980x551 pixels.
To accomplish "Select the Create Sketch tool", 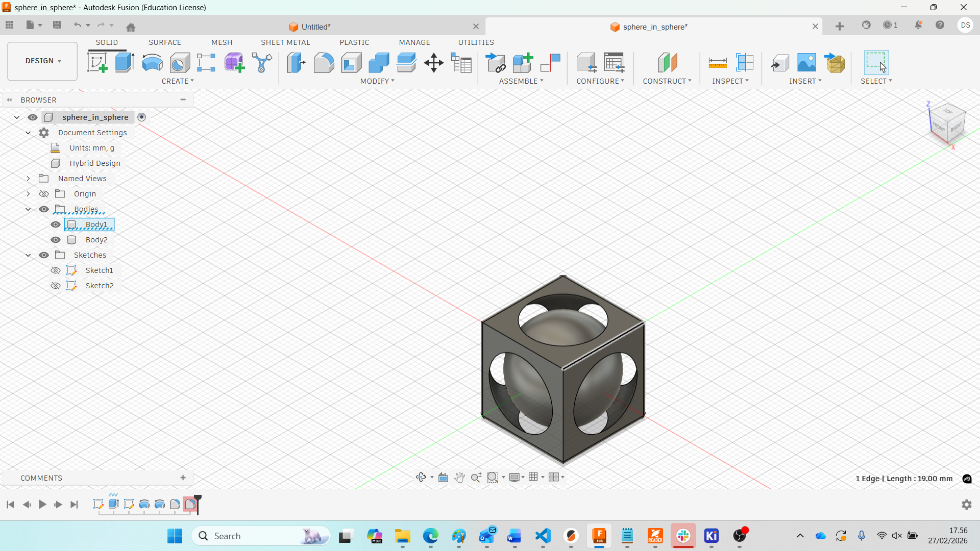I will (x=97, y=63).
